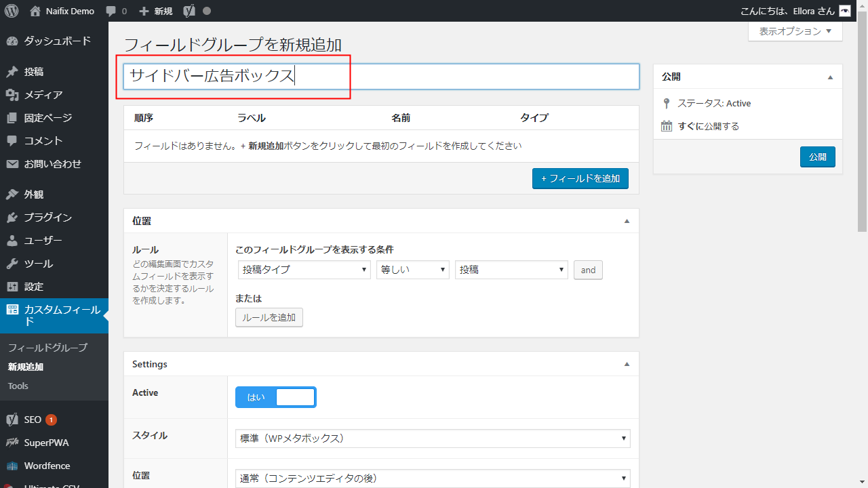Click the Naifix Demo site name
Image resolution: width=868 pixels, height=488 pixels.
click(71, 12)
